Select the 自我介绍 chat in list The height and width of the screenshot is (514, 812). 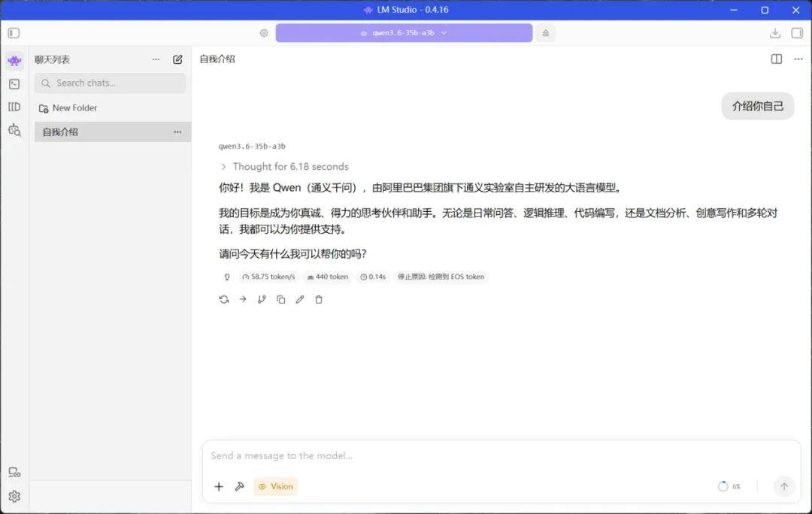click(x=112, y=132)
